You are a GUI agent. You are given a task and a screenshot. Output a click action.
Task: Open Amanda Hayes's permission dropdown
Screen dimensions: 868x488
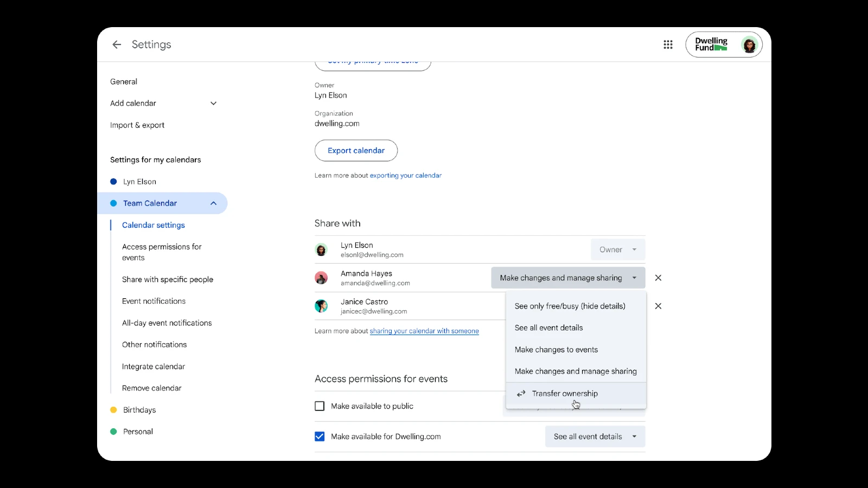(567, 278)
